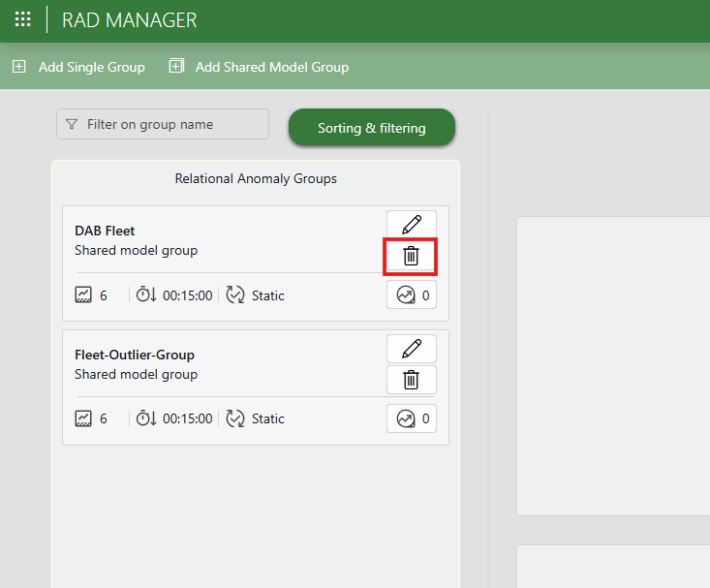Open DAB Fleet anomaly count button
This screenshot has width=710, height=588.
click(x=412, y=294)
